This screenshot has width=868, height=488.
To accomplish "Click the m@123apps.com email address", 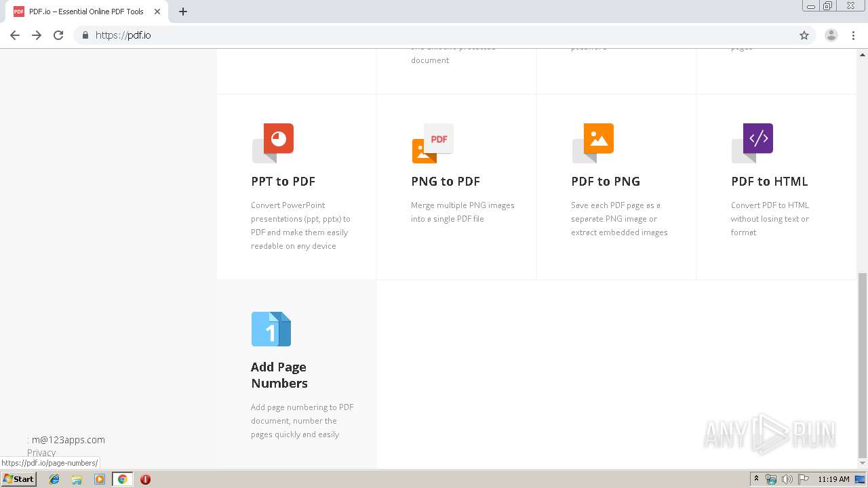I will click(68, 440).
